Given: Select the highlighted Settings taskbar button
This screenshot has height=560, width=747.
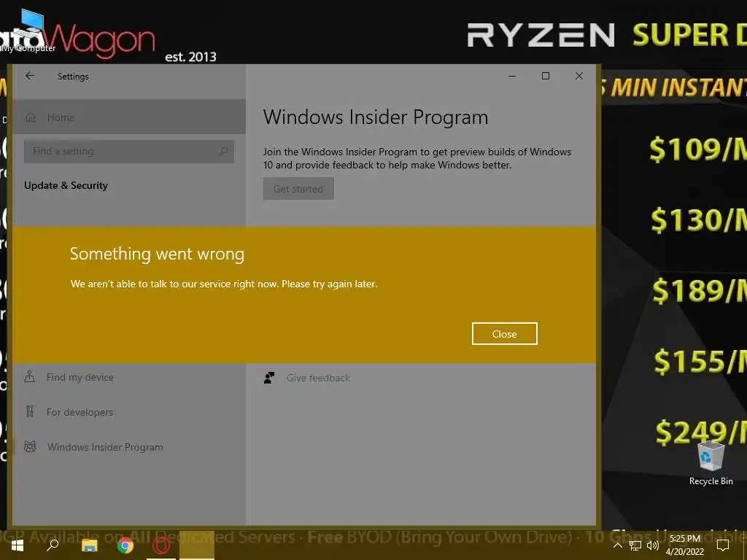Looking at the screenshot, I should click(197, 545).
